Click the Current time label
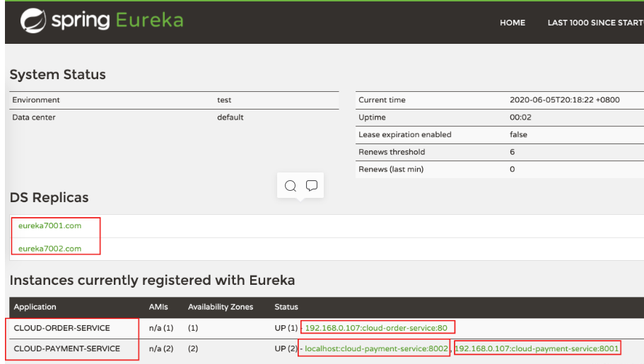 [382, 100]
